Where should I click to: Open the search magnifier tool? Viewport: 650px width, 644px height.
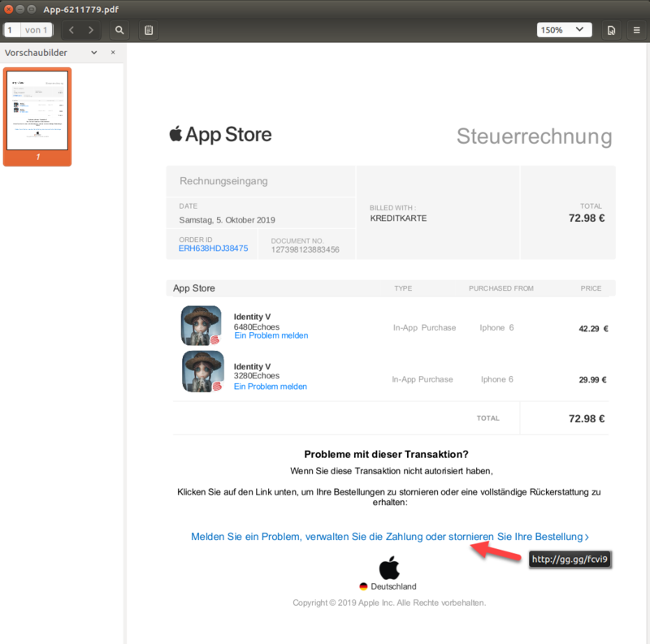click(119, 30)
